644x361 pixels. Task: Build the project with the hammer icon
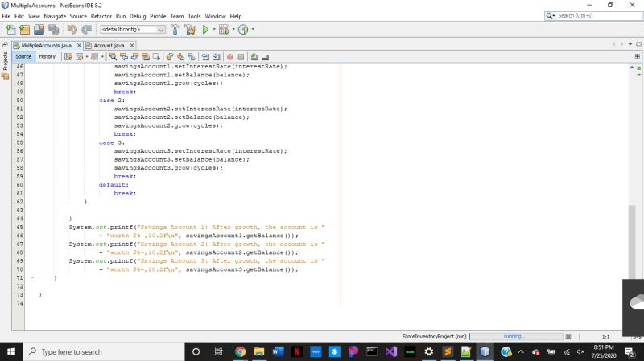pos(175,30)
